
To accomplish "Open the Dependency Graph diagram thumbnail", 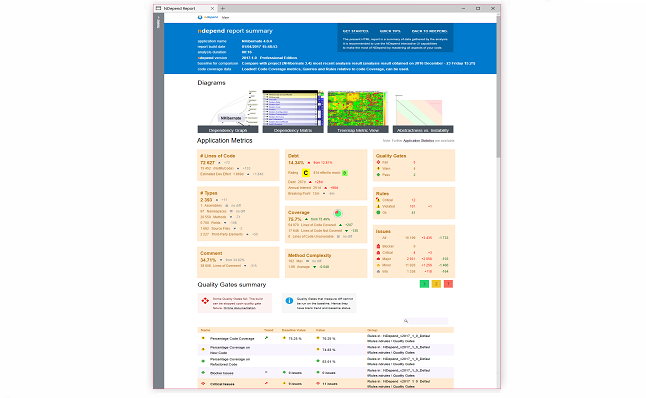I will click(x=228, y=112).
